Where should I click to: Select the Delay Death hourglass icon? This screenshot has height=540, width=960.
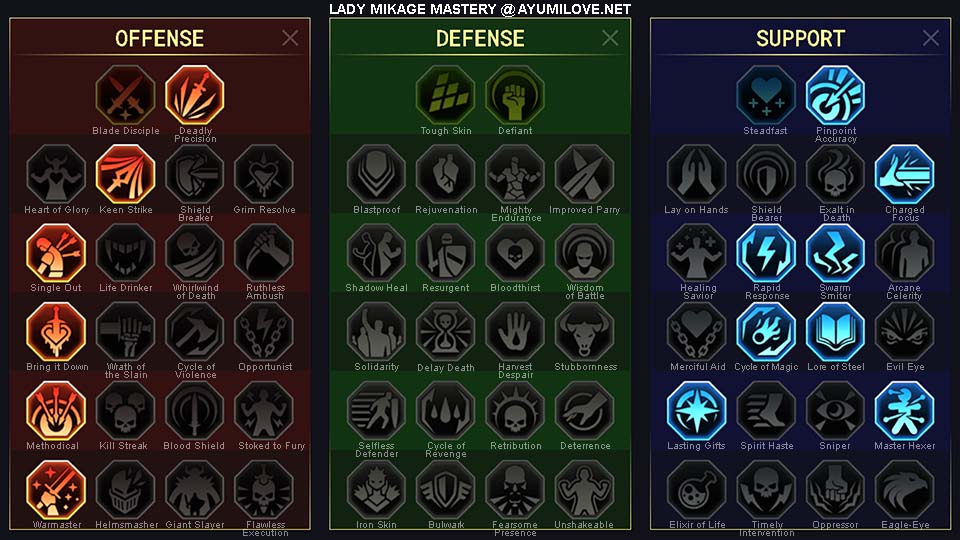point(446,332)
